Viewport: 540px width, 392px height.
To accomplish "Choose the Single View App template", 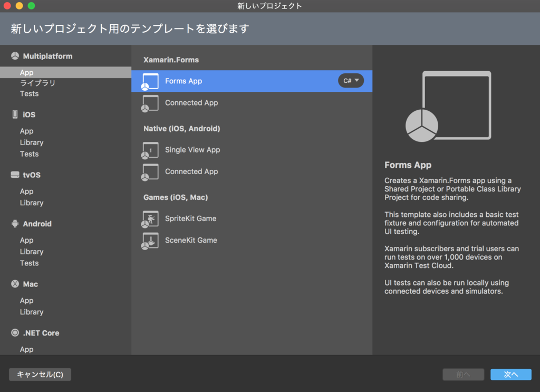I will (x=252, y=150).
